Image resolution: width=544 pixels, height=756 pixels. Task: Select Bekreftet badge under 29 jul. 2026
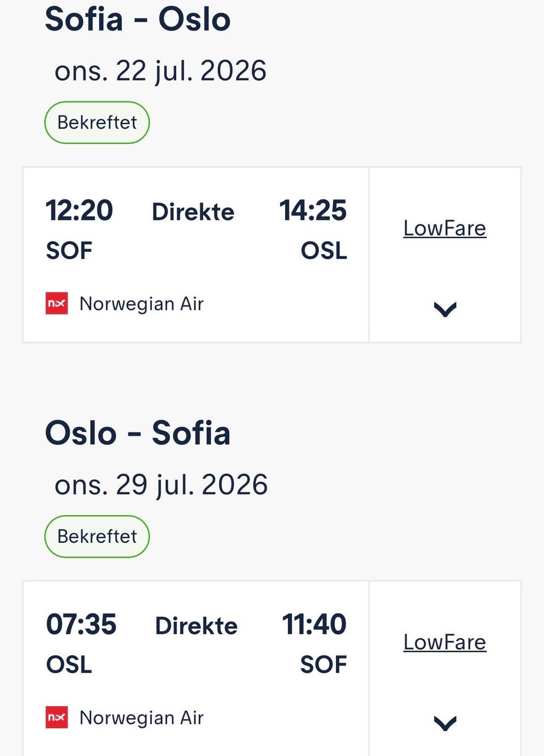[x=97, y=536]
